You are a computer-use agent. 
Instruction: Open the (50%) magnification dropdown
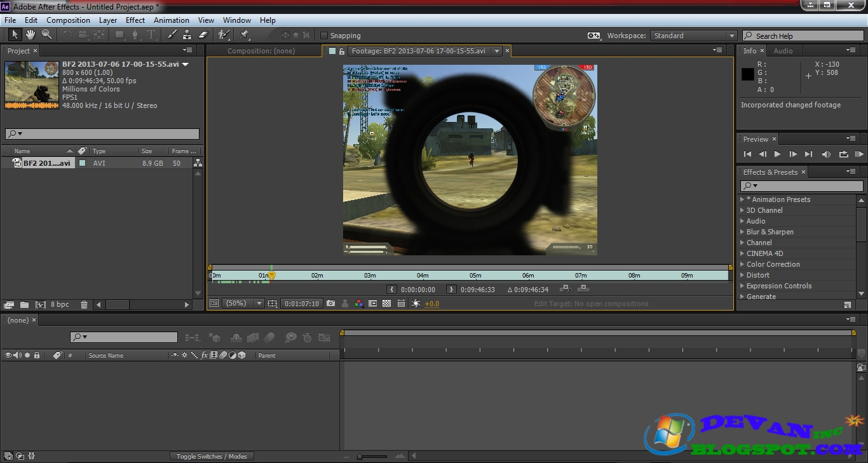click(x=242, y=304)
